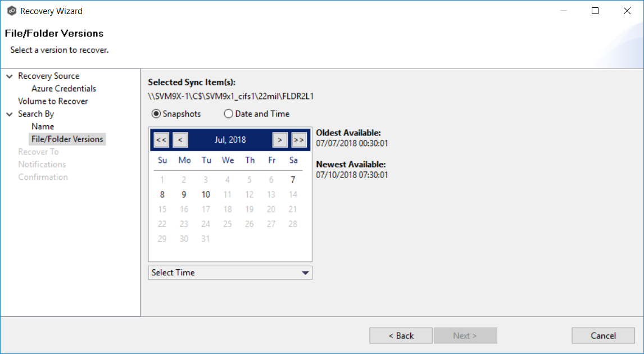The image size is (644, 354).
Task: Click the Back button
Action: click(401, 335)
